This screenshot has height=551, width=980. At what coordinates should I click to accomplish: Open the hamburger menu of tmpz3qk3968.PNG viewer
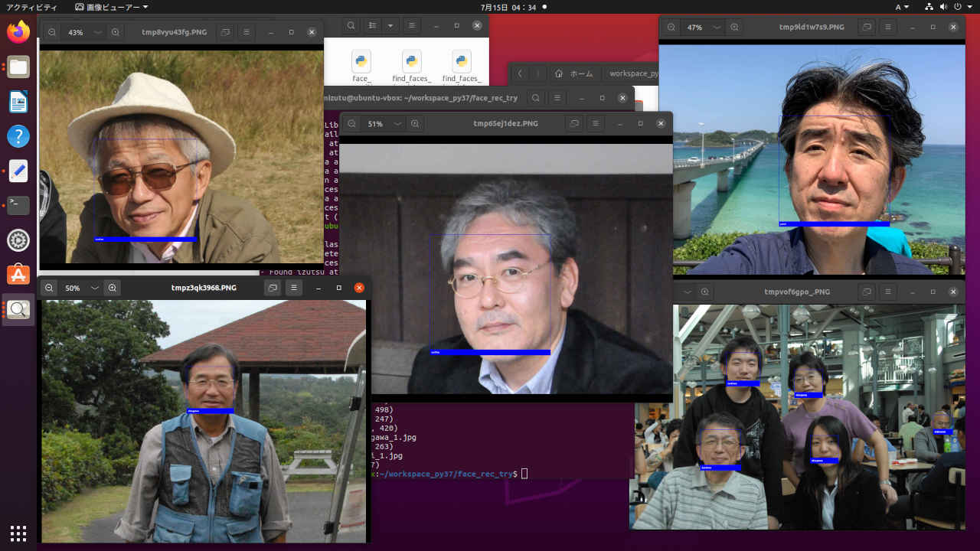(x=293, y=289)
